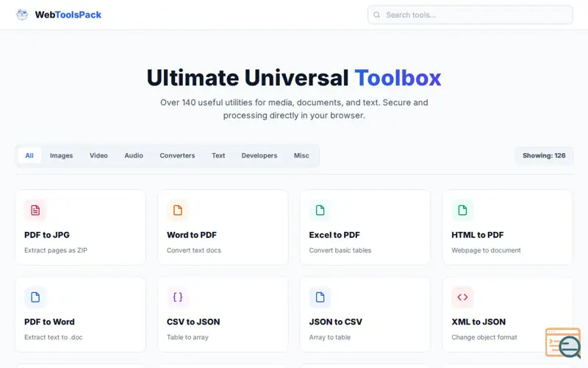Open the XML to JSON tool title
588x368 pixels.
[x=478, y=322]
